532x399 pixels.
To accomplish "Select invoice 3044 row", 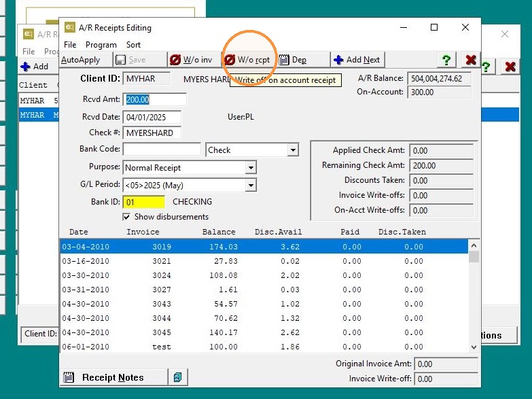I will click(264, 318).
